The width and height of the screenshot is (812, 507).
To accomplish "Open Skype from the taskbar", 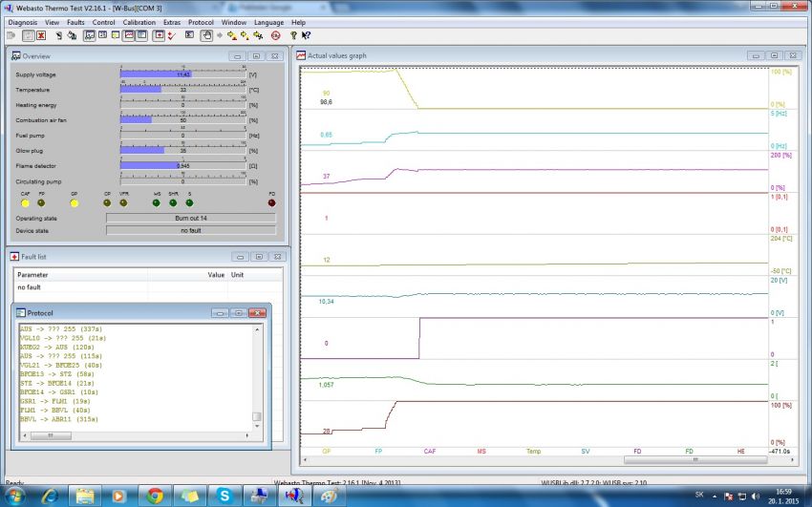I will [x=224, y=496].
